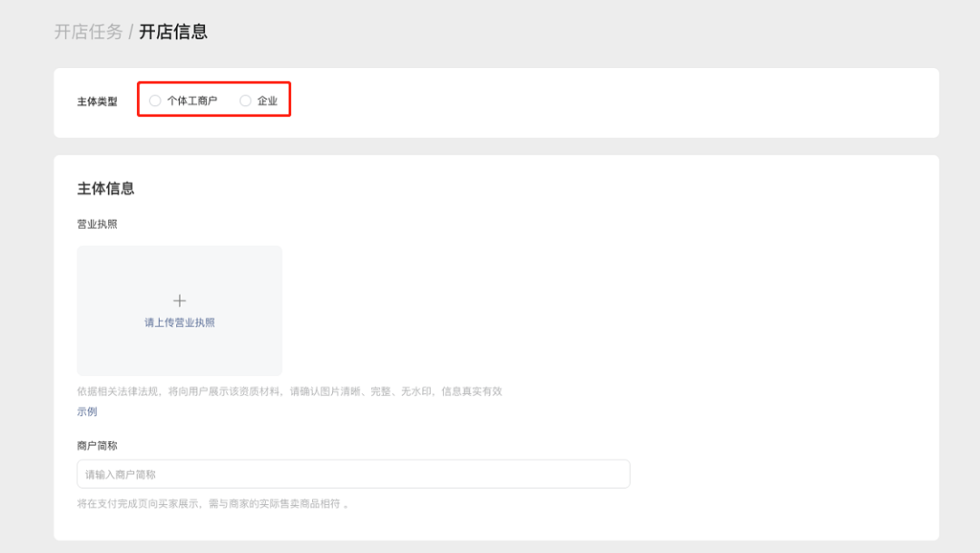The image size is (980, 553).
Task: Click the slash separator in the breadcrumb
Action: pos(131,33)
